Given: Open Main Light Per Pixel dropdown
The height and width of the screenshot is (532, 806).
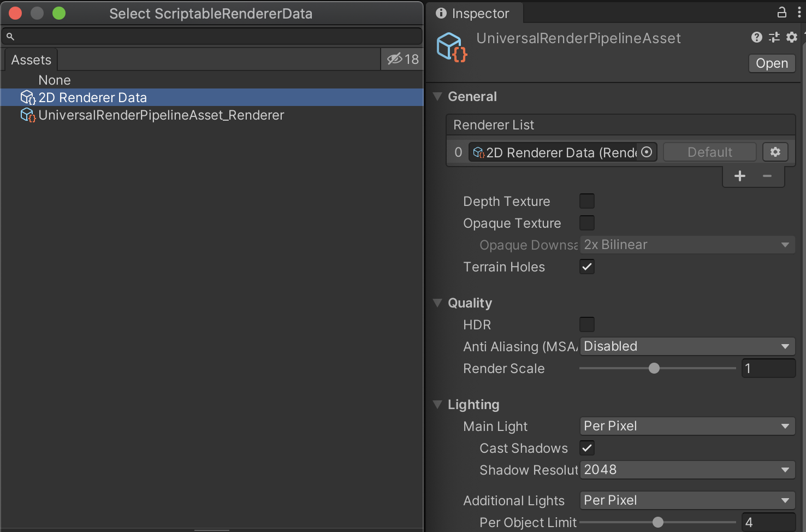Looking at the screenshot, I should [688, 426].
